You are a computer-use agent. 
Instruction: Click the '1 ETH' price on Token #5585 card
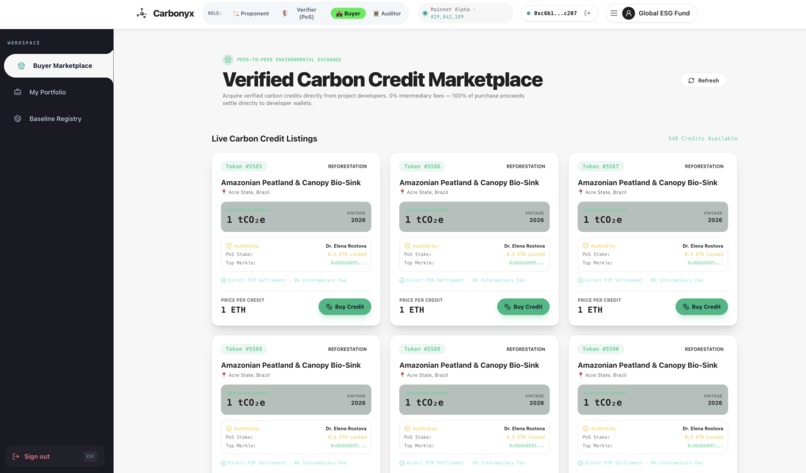(x=233, y=310)
